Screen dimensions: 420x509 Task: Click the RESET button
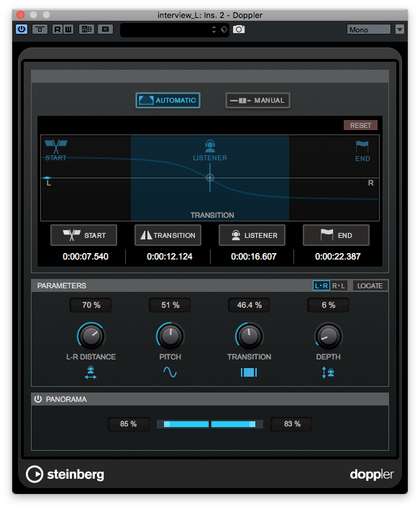(x=360, y=125)
